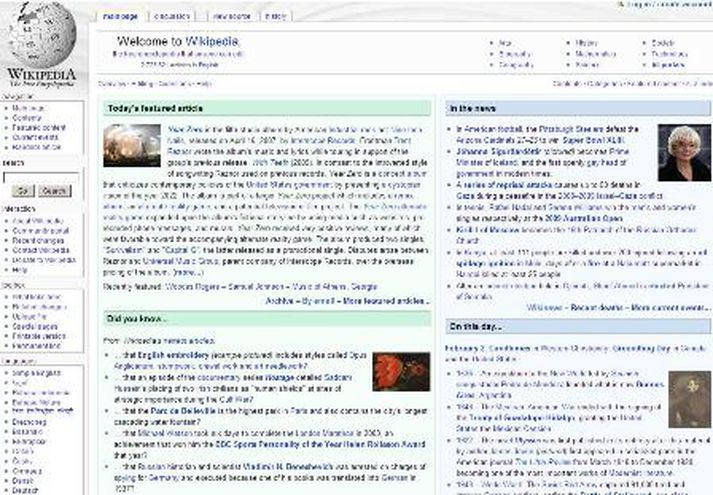Open What links here in the toolbox
Image resolution: width=713 pixels, height=495 pixels.
[36, 297]
